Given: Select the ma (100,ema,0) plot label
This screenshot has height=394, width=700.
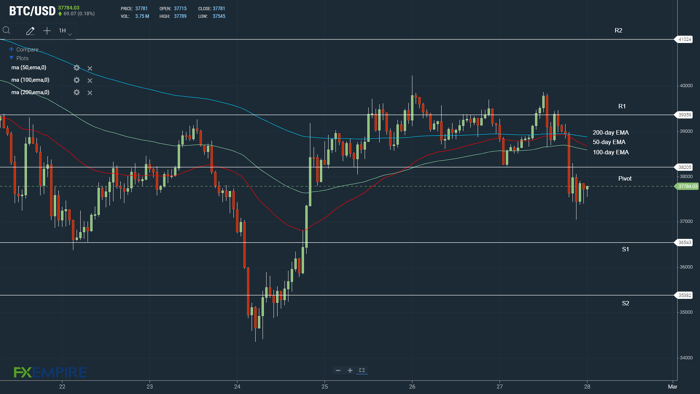Looking at the screenshot, I should pyautogui.click(x=30, y=80).
